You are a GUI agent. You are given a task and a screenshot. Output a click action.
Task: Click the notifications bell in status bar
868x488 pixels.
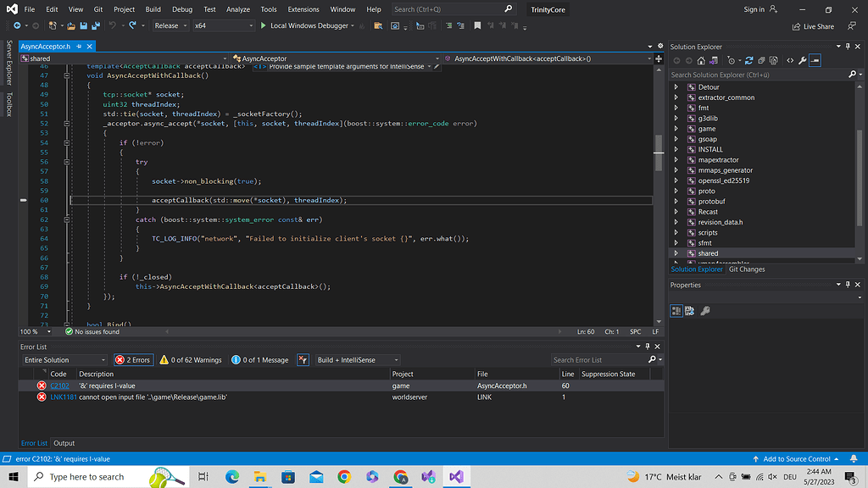pos(854,458)
